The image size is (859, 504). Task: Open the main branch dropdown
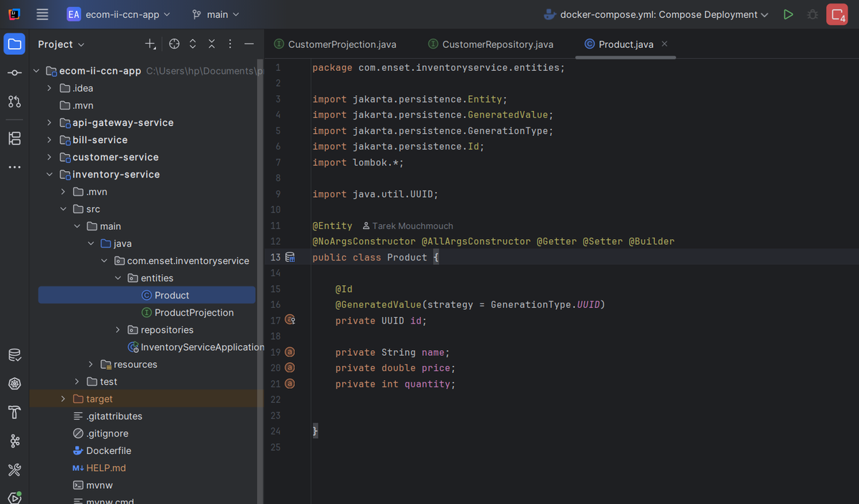coord(215,14)
